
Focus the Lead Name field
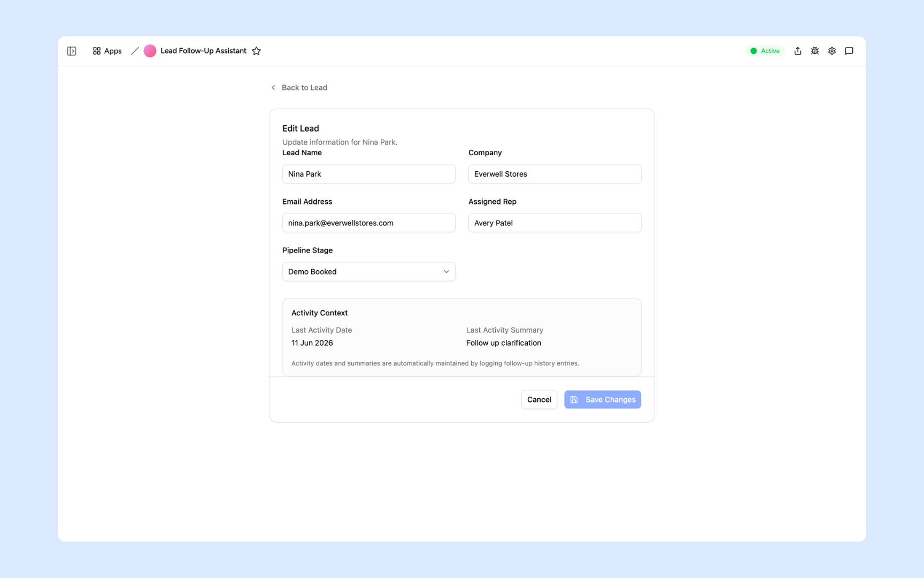pyautogui.click(x=369, y=174)
